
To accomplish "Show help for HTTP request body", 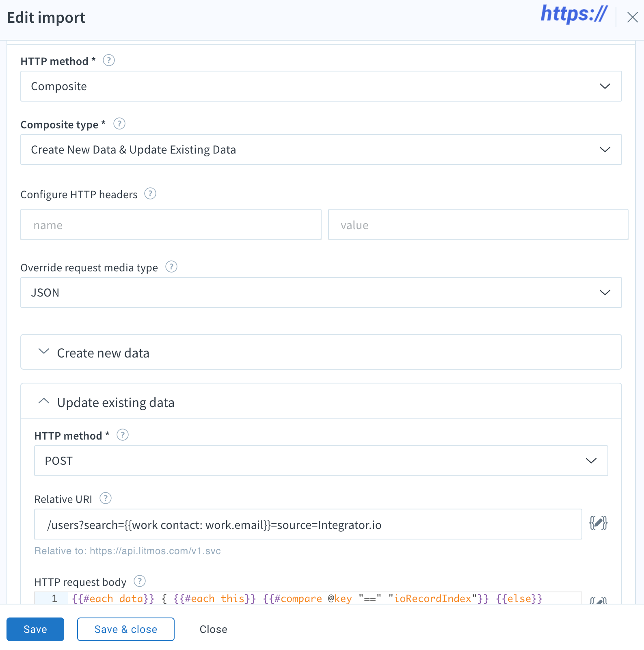I will point(140,581).
